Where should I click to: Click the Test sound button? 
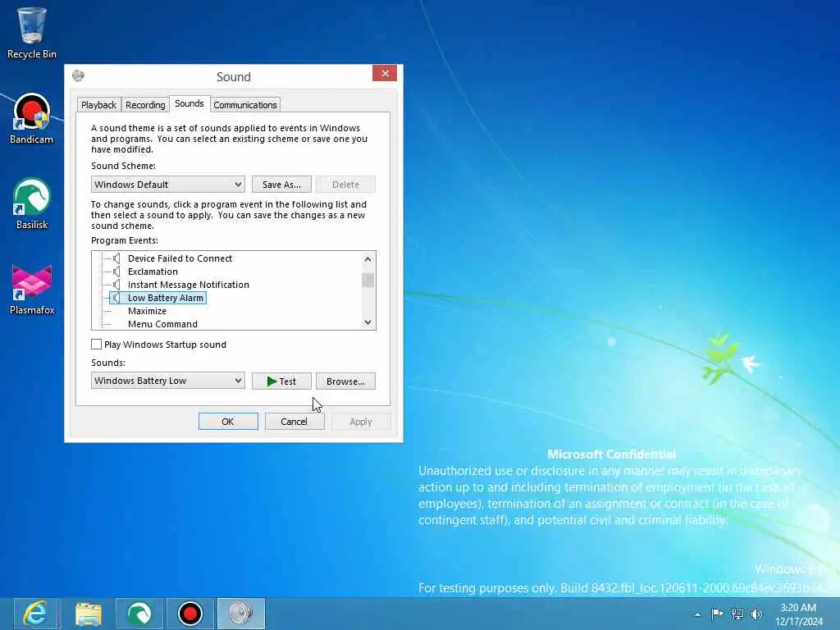[x=281, y=381]
